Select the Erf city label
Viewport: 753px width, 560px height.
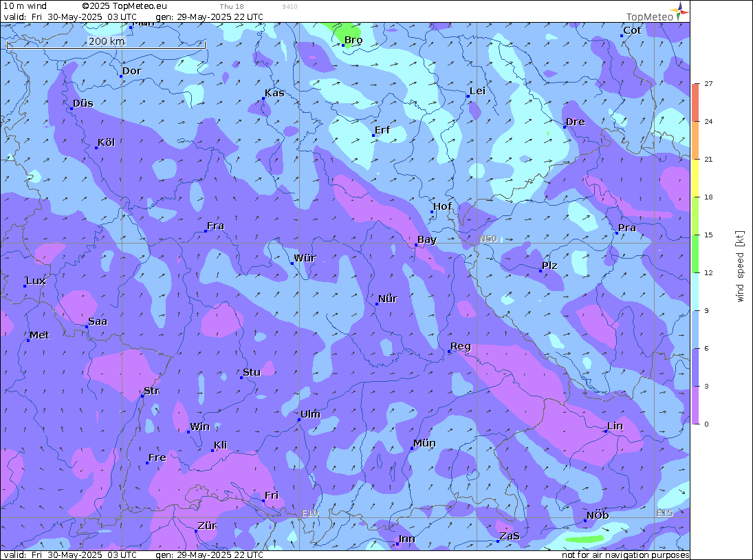click(x=382, y=130)
